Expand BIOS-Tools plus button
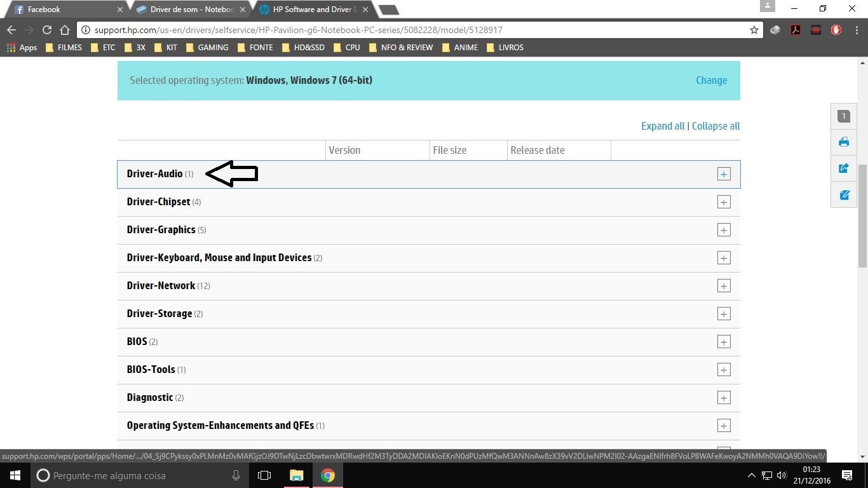This screenshot has height=488, width=868. 723,370
